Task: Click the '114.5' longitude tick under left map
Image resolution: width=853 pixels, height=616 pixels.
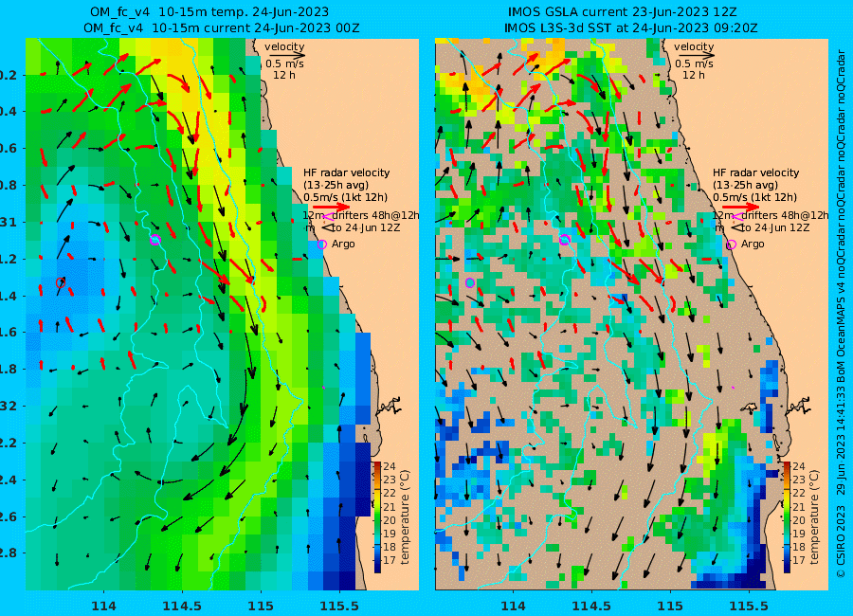Action: coord(182,606)
